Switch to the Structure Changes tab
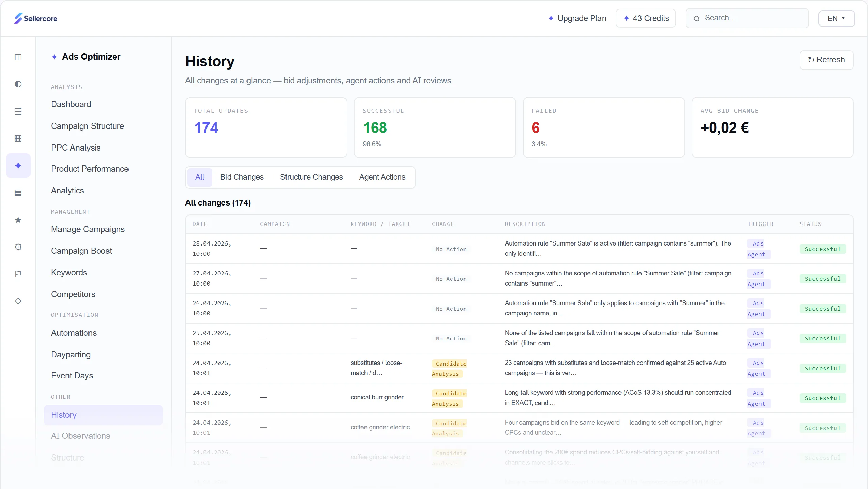This screenshot has height=489, width=868. [311, 177]
